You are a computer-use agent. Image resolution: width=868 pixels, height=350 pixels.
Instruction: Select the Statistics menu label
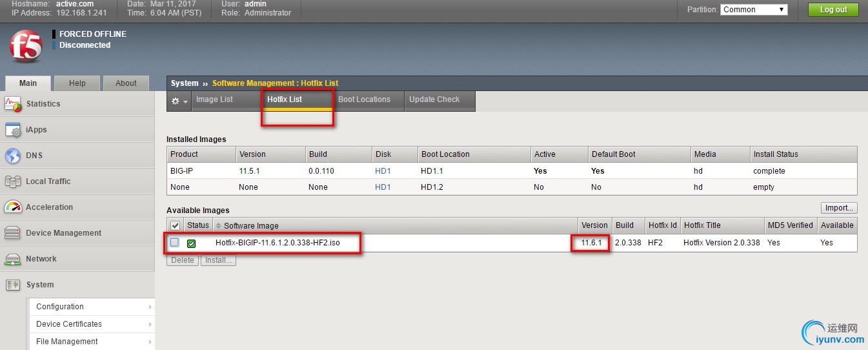pos(43,104)
